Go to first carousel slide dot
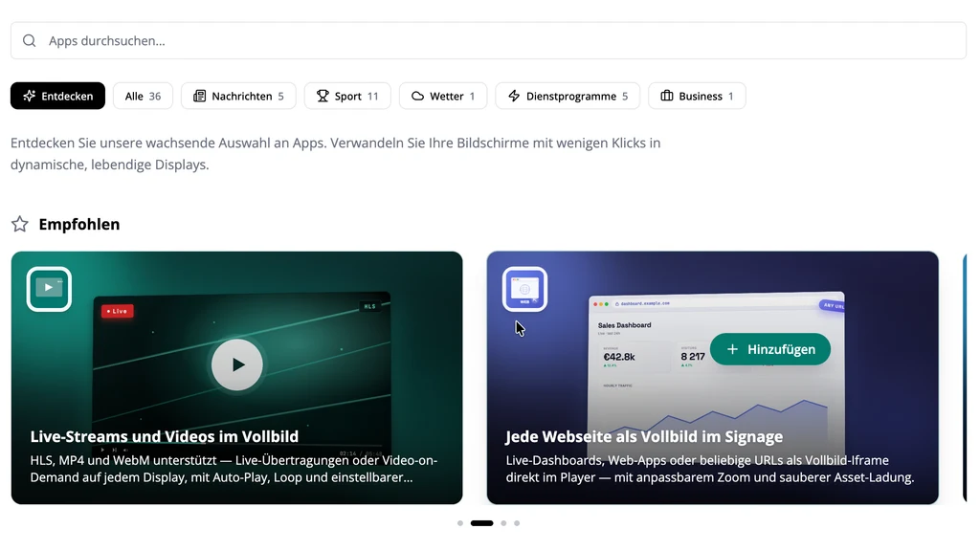Image resolution: width=980 pixels, height=551 pixels. pos(460,523)
